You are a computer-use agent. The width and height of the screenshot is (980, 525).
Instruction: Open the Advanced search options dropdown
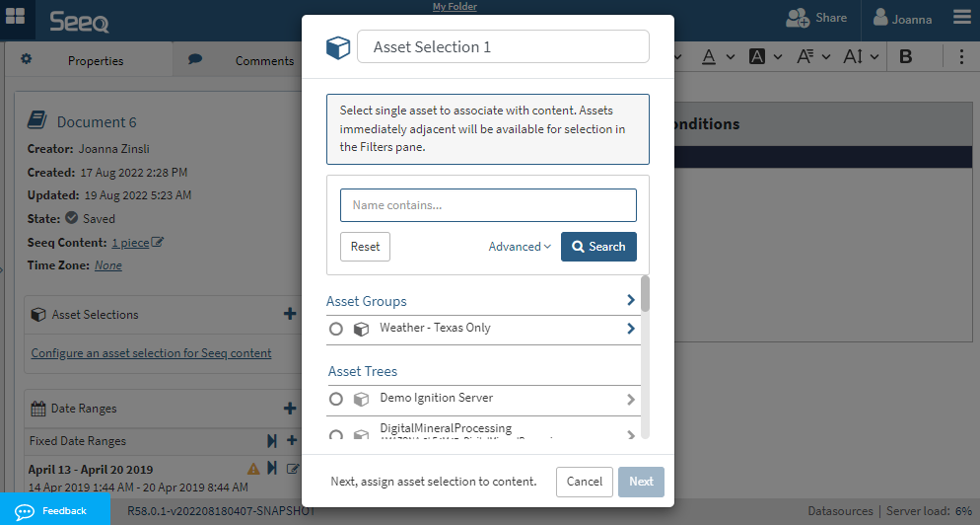click(x=520, y=247)
